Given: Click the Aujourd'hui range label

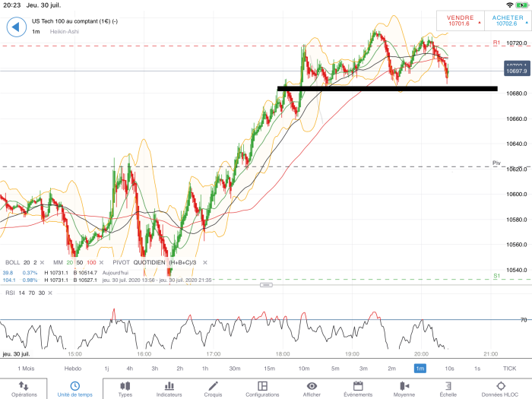Looking at the screenshot, I should pyautogui.click(x=116, y=273).
